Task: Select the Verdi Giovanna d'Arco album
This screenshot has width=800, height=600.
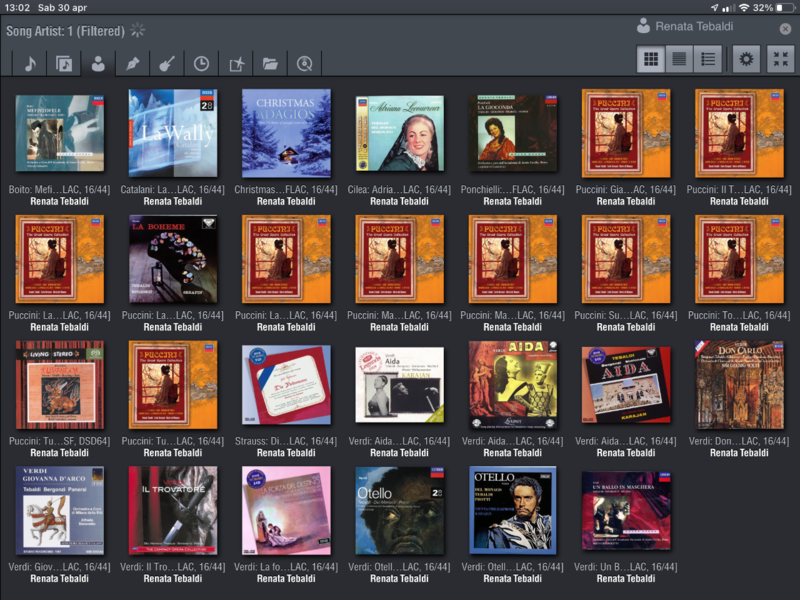Action: point(59,510)
